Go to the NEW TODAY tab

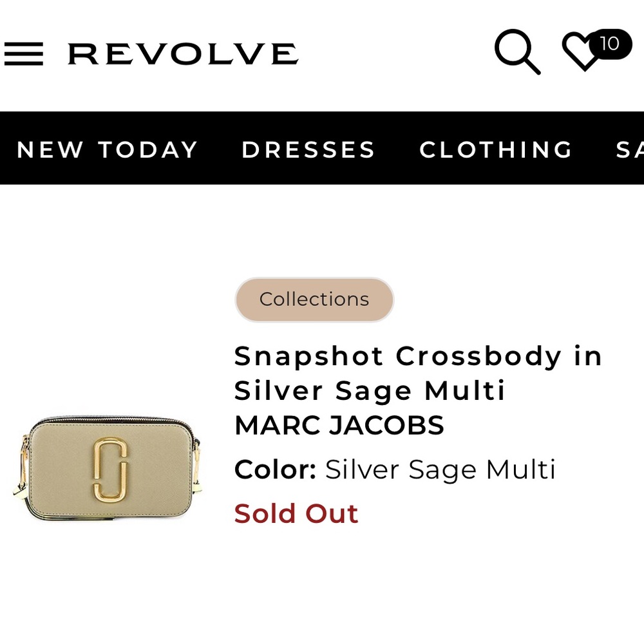point(107,149)
